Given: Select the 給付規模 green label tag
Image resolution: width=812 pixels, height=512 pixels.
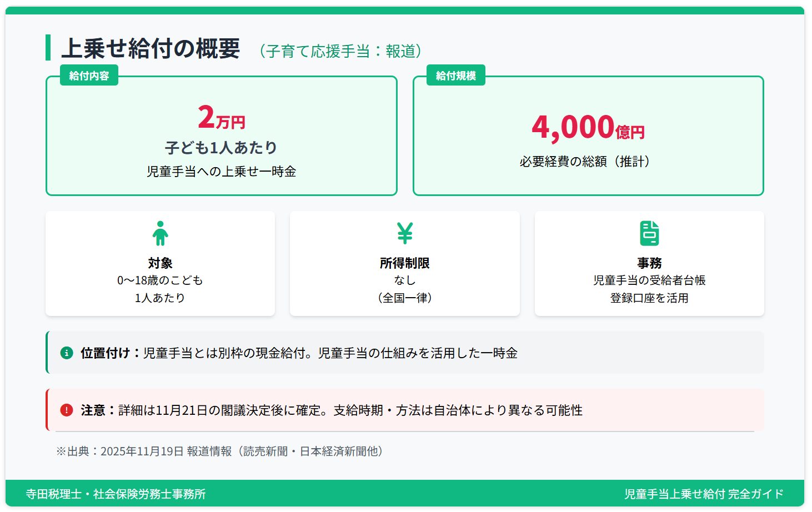Looking at the screenshot, I should point(455,76).
